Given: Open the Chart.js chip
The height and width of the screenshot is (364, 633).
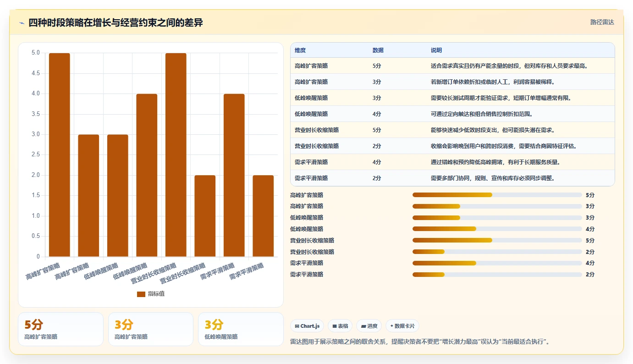Looking at the screenshot, I should coord(307,326).
